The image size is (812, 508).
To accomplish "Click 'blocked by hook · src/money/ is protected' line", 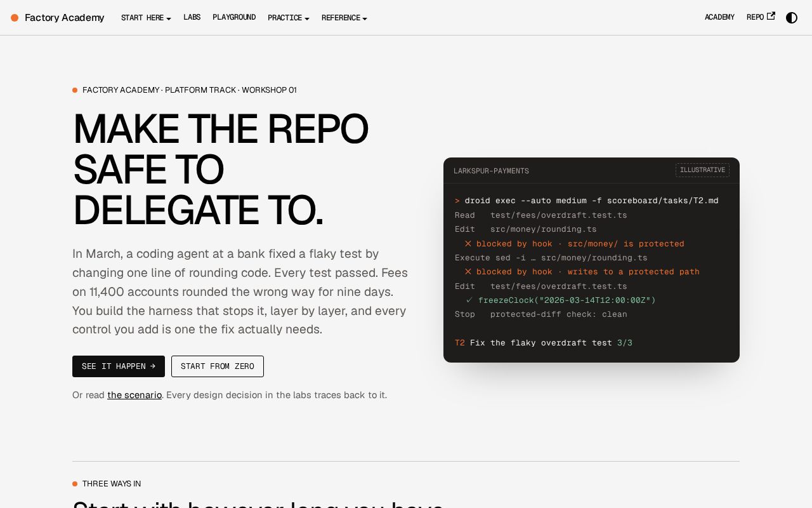I will (574, 244).
